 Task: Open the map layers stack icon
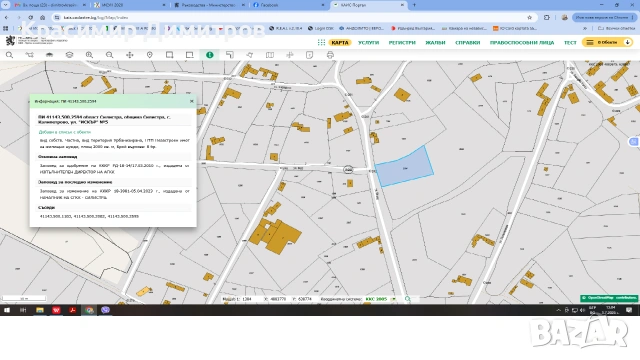[x=69, y=55]
